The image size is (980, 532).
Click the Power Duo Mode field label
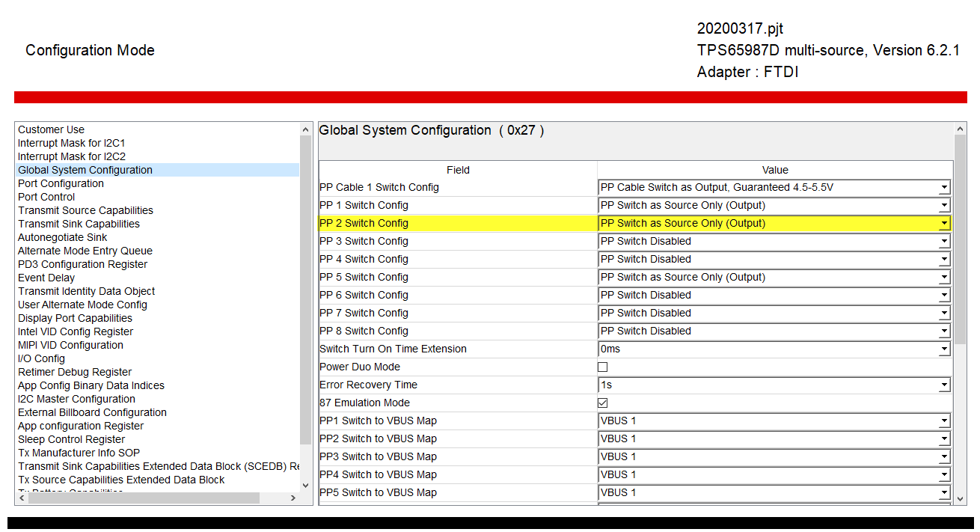point(360,367)
